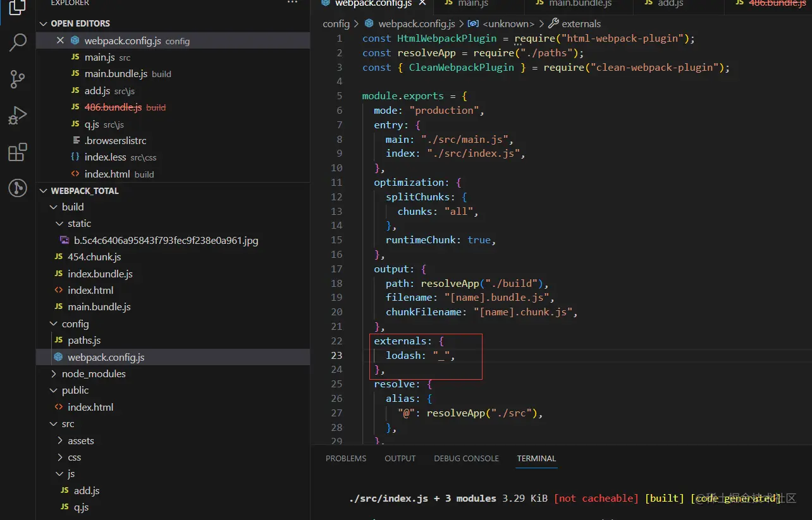Image resolution: width=812 pixels, height=520 pixels.
Task: Expand the css folder
Action: 60,457
